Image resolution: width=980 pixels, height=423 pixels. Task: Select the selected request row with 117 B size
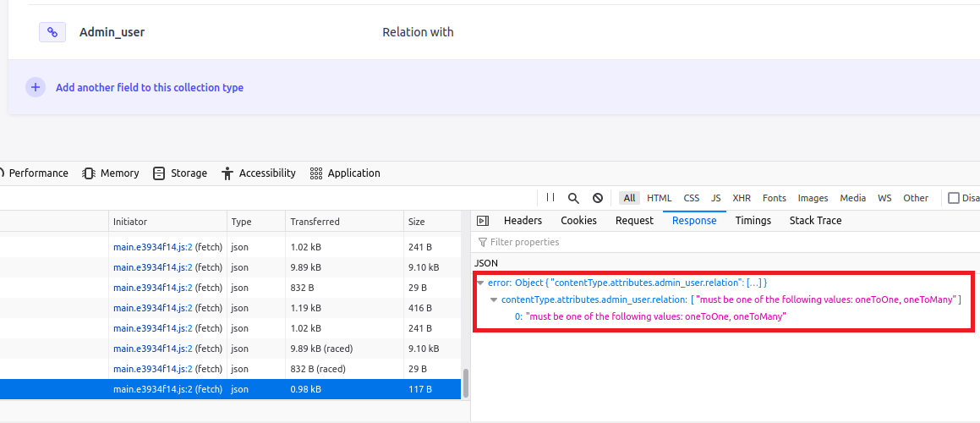(231, 389)
